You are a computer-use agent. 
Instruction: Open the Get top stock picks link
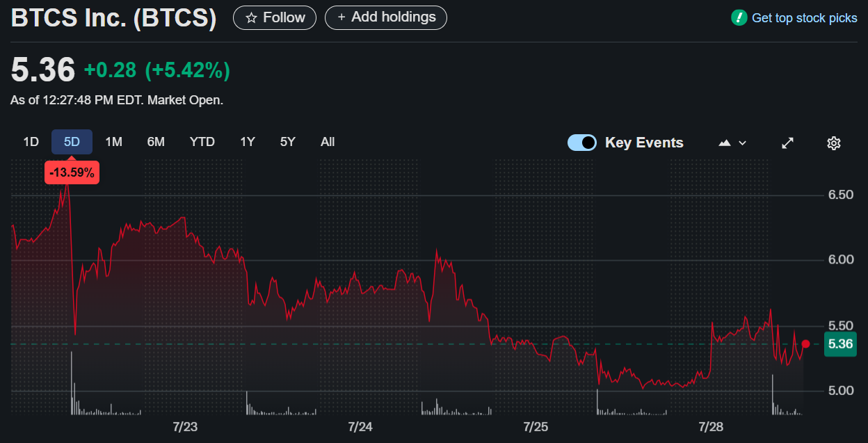point(805,18)
